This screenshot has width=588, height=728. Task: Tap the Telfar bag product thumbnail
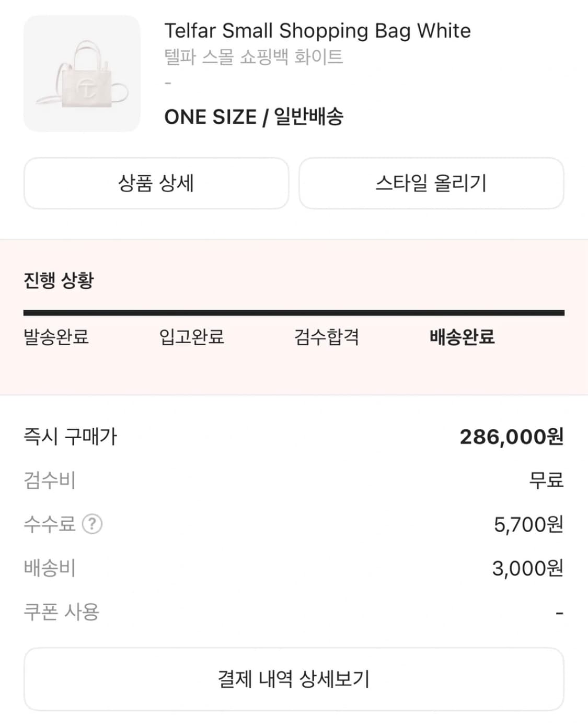tap(82, 74)
